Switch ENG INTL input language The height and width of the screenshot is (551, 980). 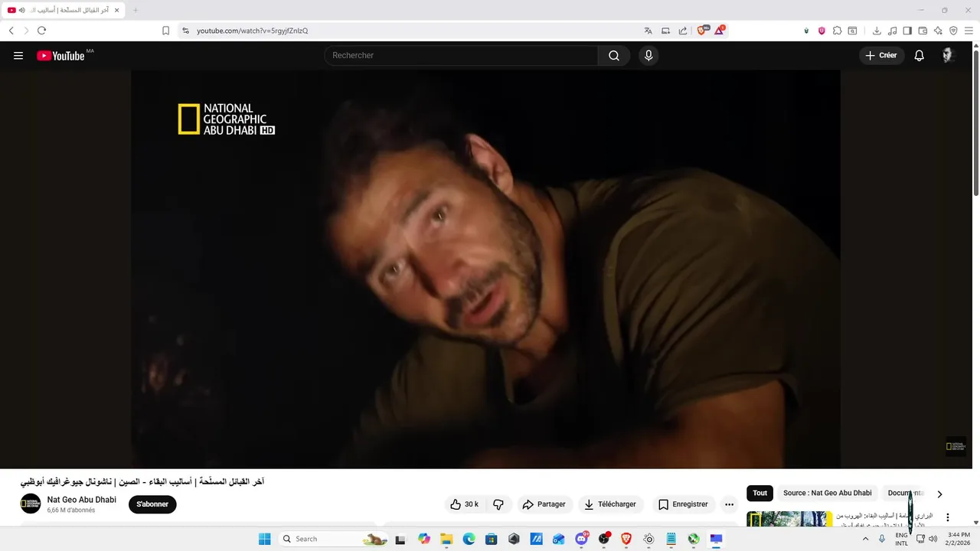(902, 539)
